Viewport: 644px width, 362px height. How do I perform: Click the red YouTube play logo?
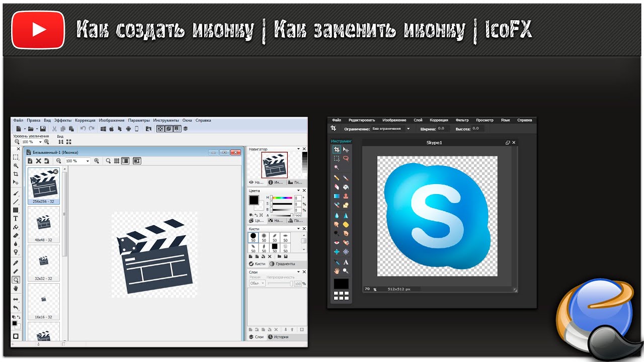[38, 30]
